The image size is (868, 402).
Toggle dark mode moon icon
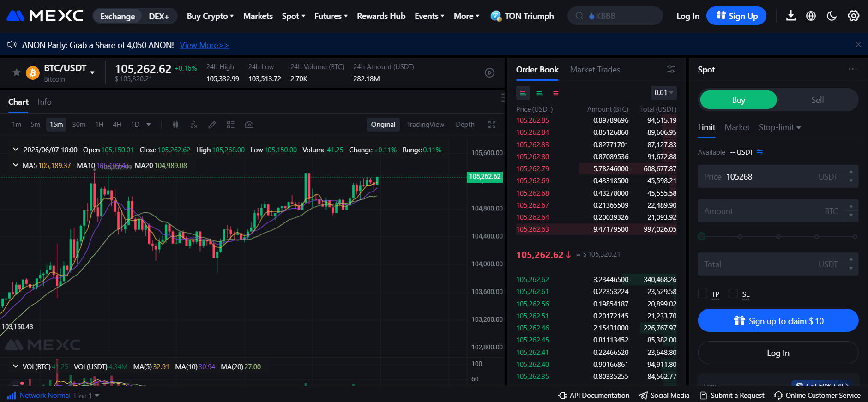(x=832, y=16)
